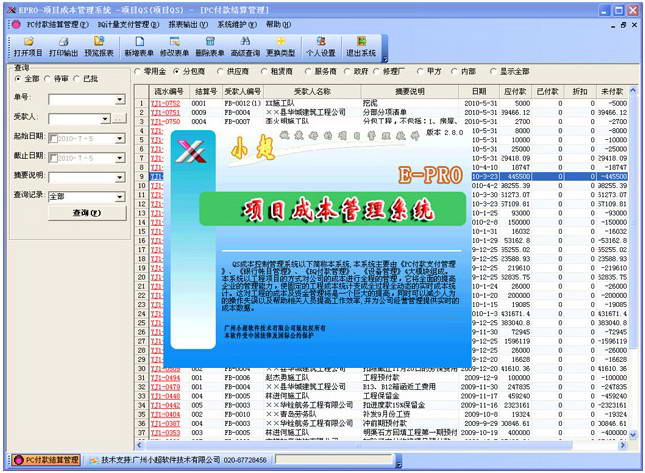Open the 报表输出 menu
The image size is (645, 473).
click(188, 25)
